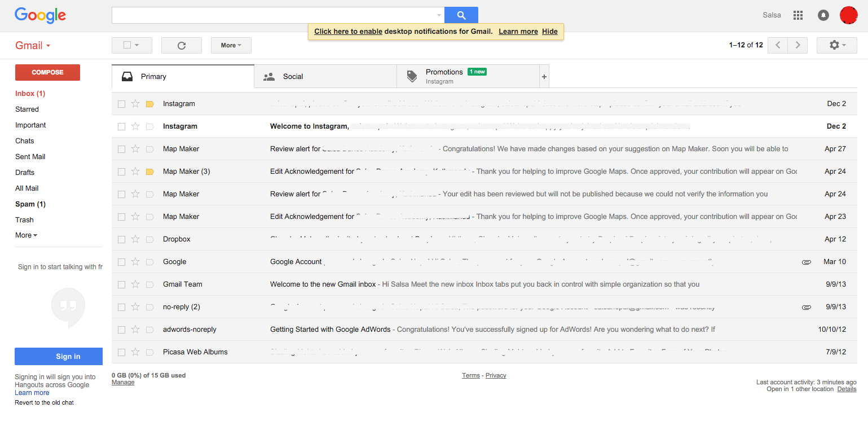Open the Getting Started with Google AdWords email
The width and height of the screenshot is (868, 421).
[x=486, y=330]
